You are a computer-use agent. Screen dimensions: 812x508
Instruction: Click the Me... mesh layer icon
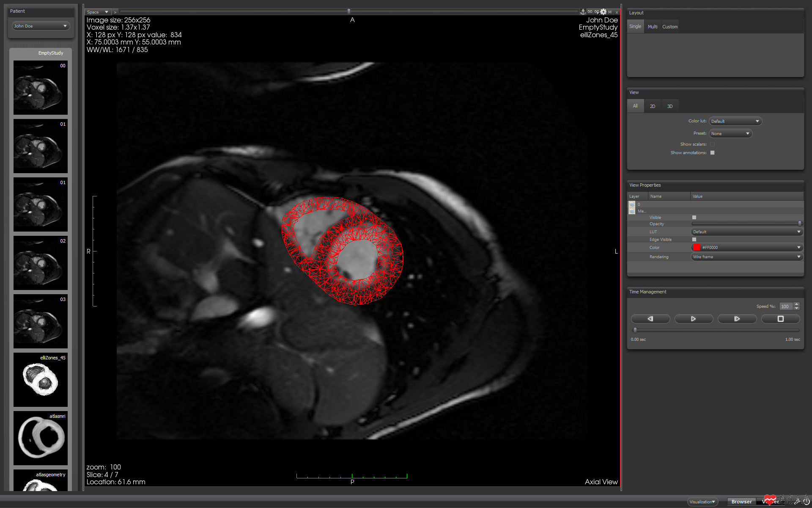(632, 211)
